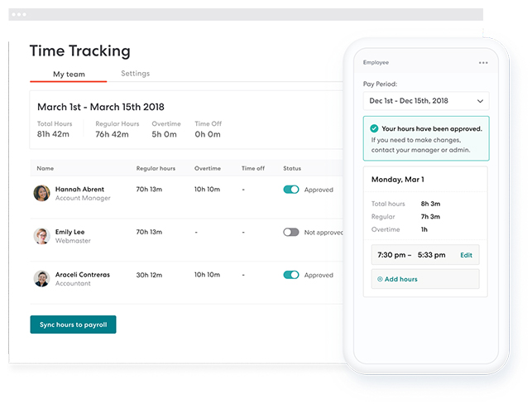Select the 7:30 pm – 5:33 pm time entry
The width and height of the screenshot is (532, 414).
tap(410, 255)
